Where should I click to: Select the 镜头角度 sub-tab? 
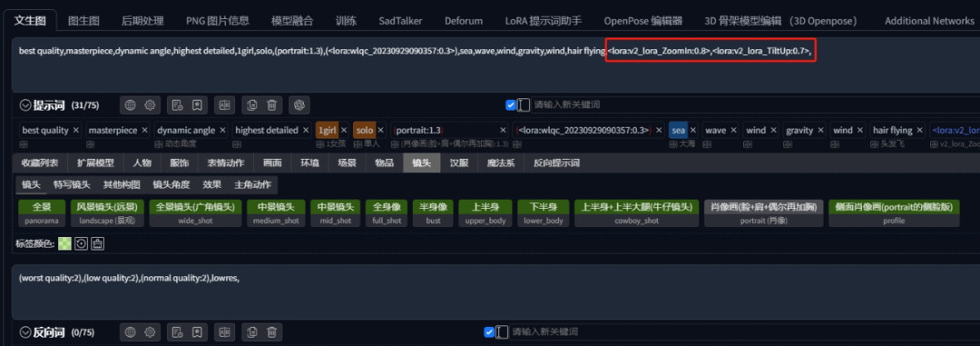171,184
